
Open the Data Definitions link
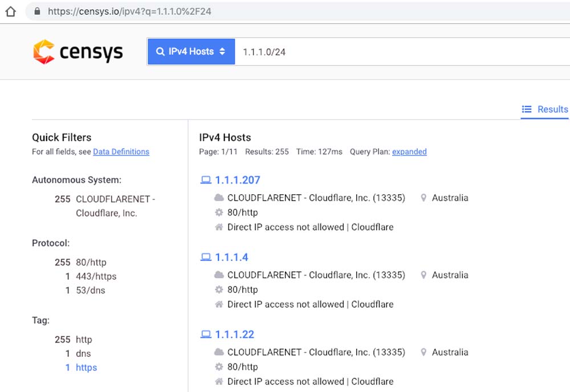121,152
